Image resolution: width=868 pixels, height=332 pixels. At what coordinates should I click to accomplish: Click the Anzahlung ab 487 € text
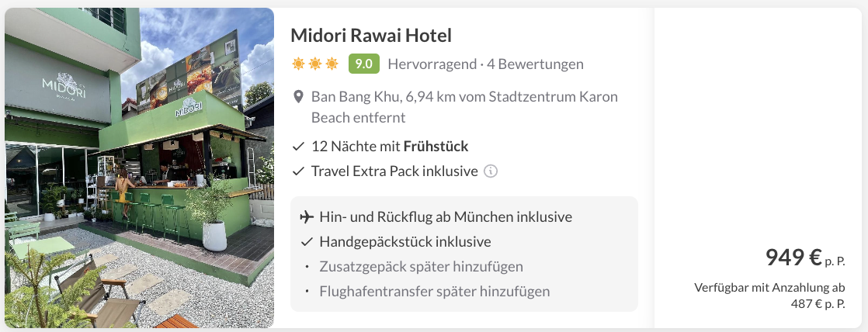(769, 296)
